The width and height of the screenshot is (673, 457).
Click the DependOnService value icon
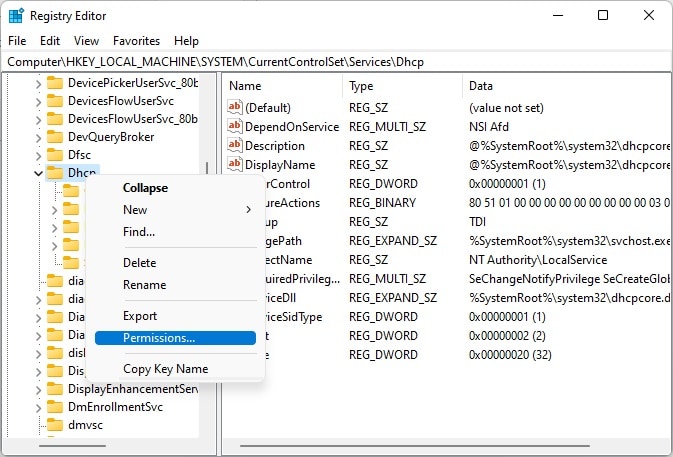click(235, 126)
